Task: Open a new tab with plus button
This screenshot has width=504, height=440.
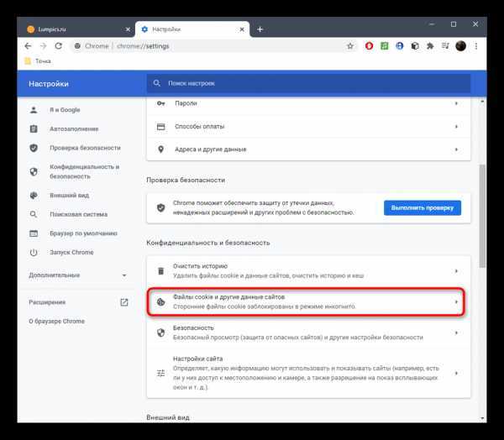Action: (260, 29)
